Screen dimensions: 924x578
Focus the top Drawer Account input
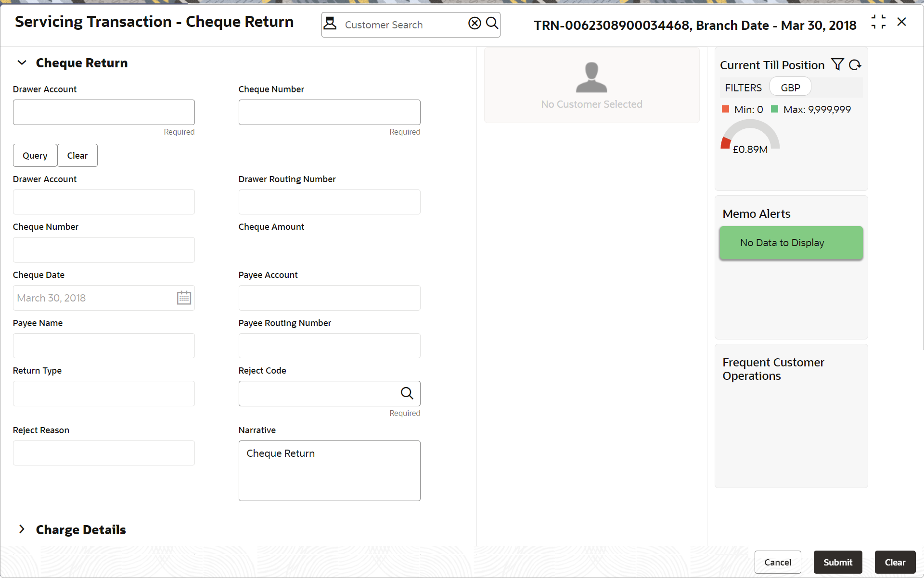coord(103,112)
